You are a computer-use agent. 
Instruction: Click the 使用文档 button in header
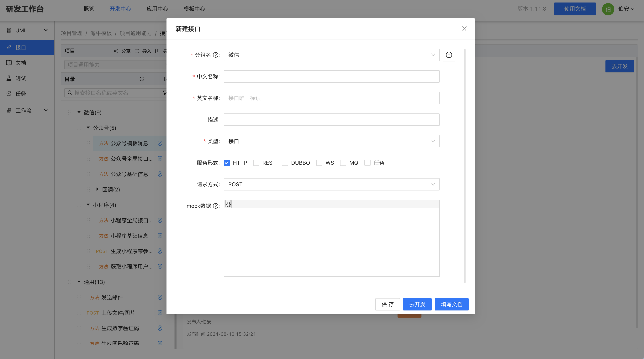575,9
